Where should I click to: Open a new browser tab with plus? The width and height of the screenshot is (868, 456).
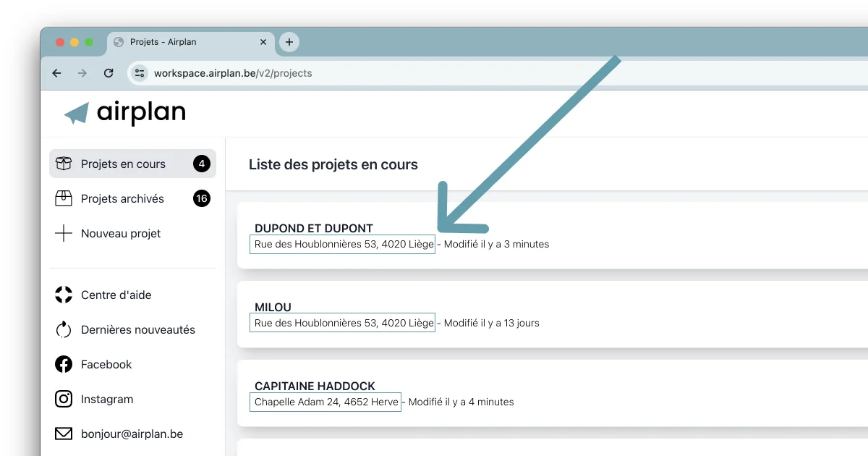tap(289, 42)
